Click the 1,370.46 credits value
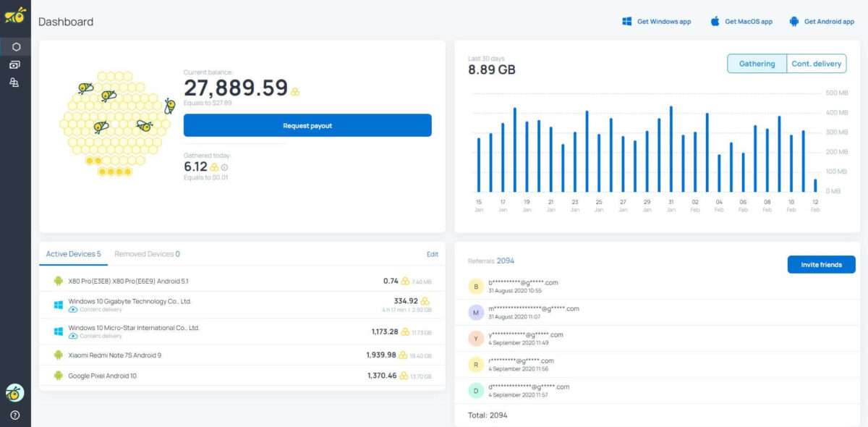The width and height of the screenshot is (868, 427). click(x=382, y=376)
